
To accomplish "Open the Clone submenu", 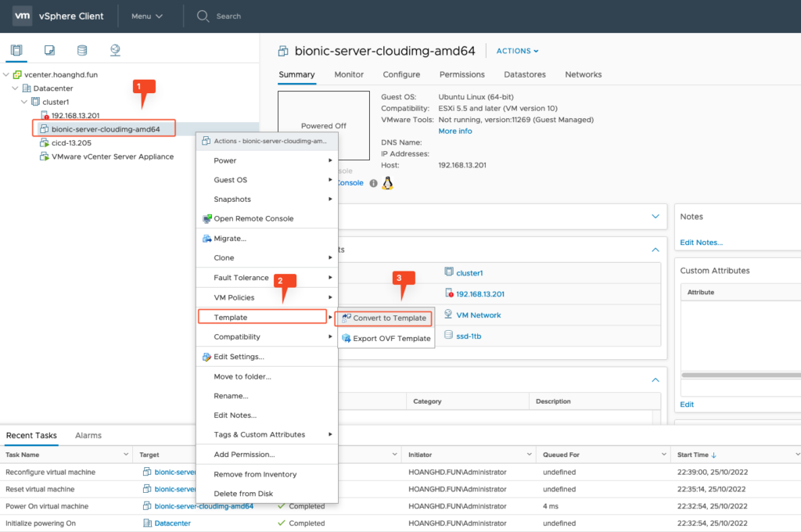I will pos(268,258).
